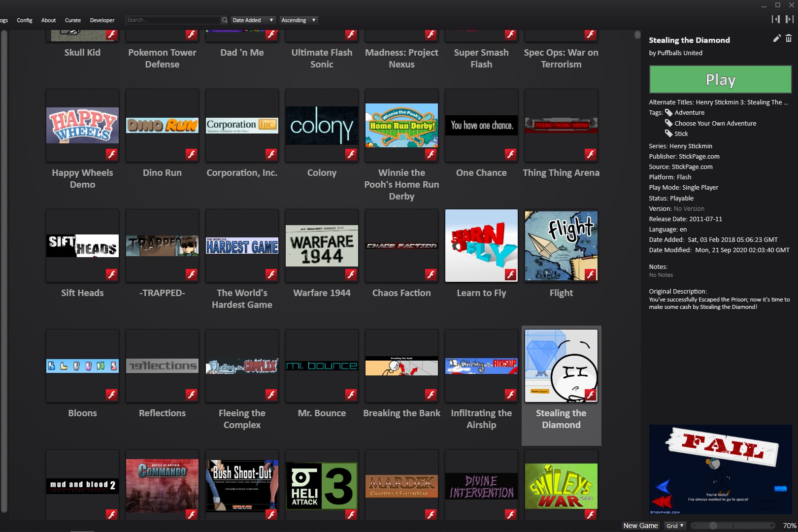
Task: Toggle the right sidebar visibility
Action: tap(789, 19)
